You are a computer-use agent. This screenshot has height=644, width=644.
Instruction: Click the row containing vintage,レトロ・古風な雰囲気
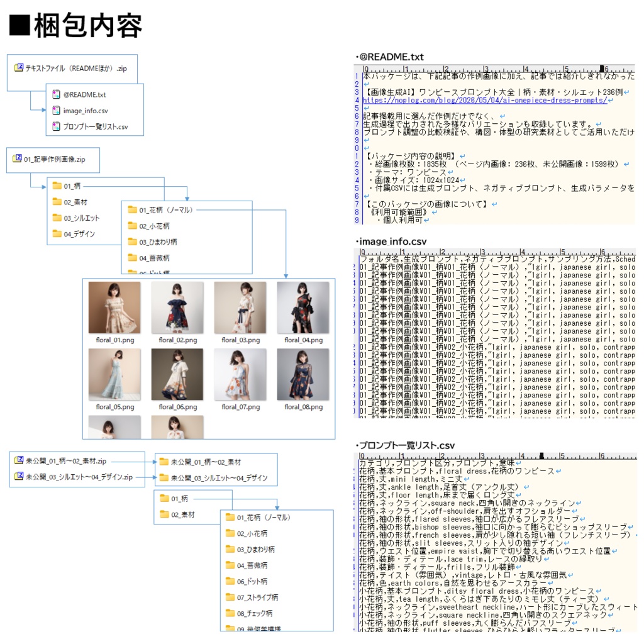(x=466, y=575)
